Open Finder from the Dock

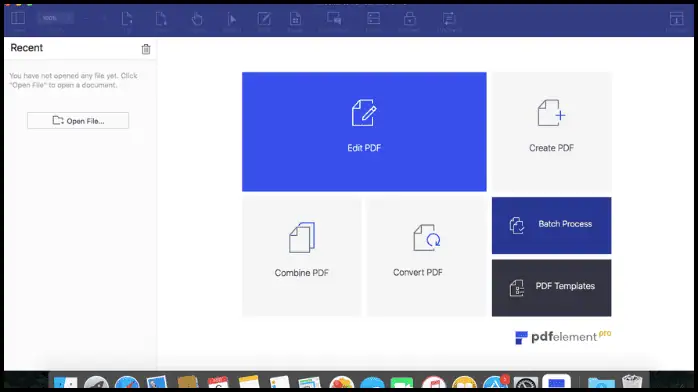coord(65,383)
